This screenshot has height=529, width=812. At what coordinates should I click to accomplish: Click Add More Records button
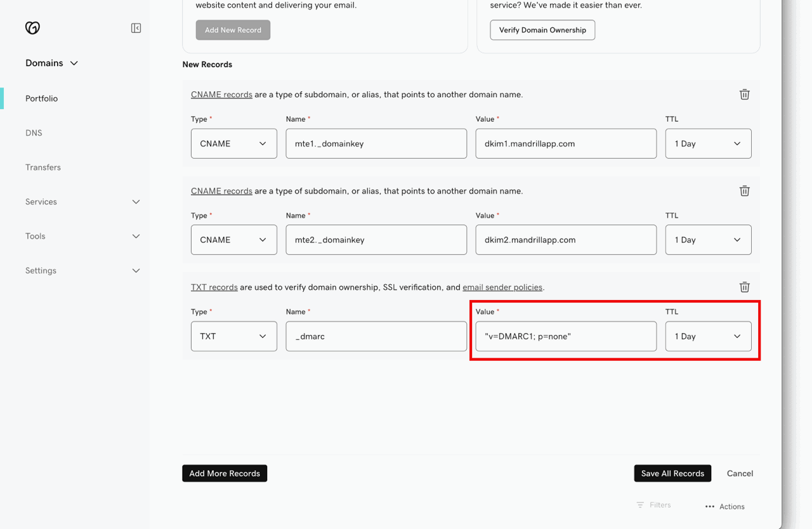click(225, 473)
